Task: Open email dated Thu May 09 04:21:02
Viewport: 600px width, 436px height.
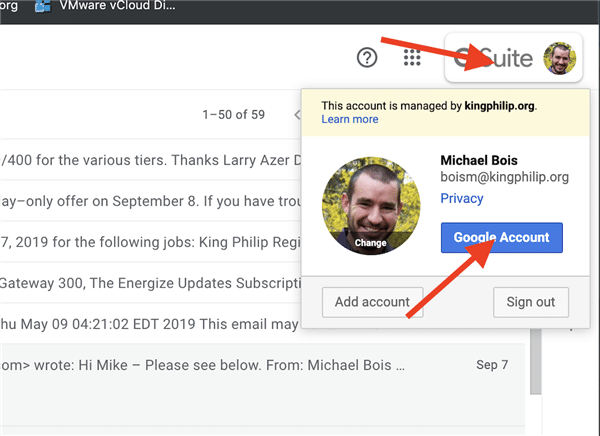Action: point(150,324)
